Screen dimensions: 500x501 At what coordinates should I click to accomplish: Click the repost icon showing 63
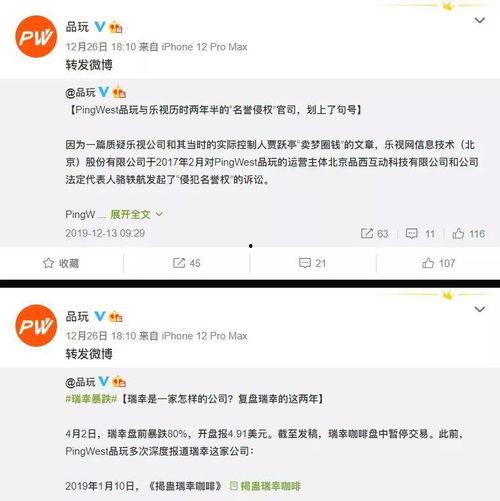click(367, 233)
